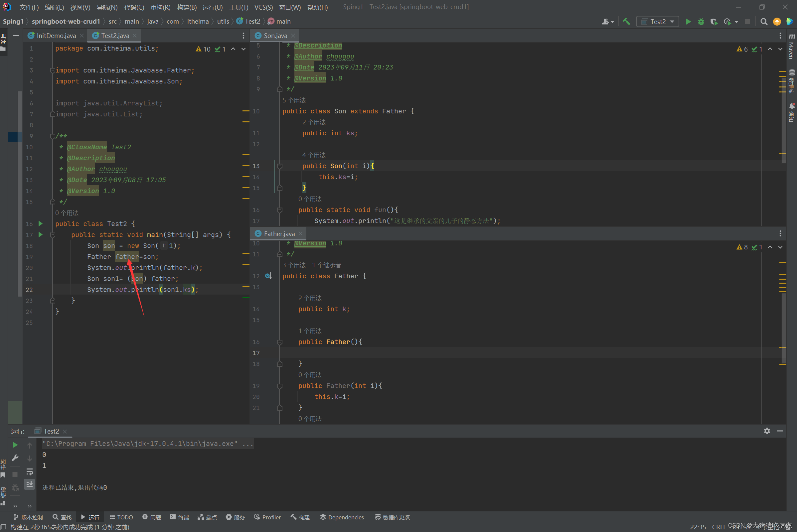Screen dimensions: 797x532
Task: Open the 问题 (Problems) tool window
Action: [152, 517]
